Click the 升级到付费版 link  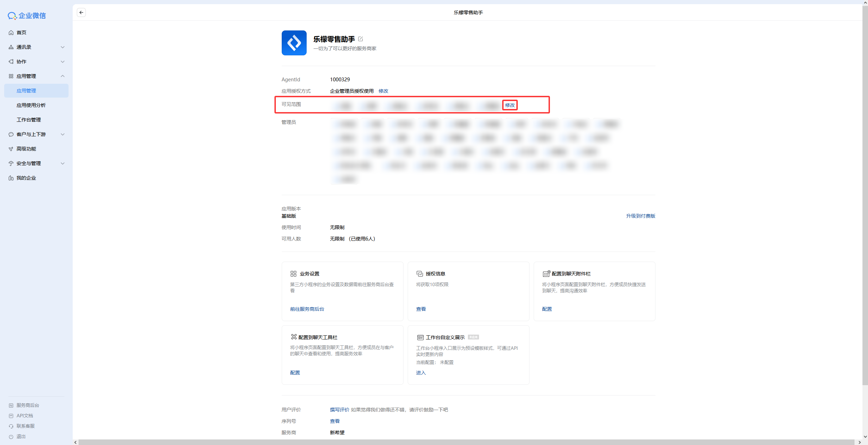coord(641,216)
